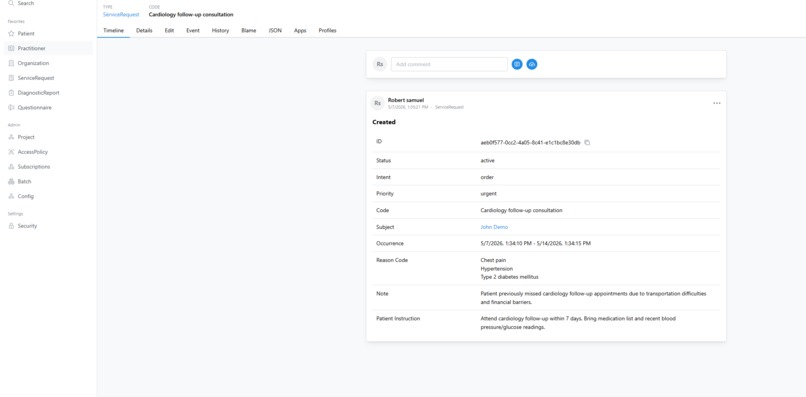Open the three-dot menu on Created card

point(717,103)
